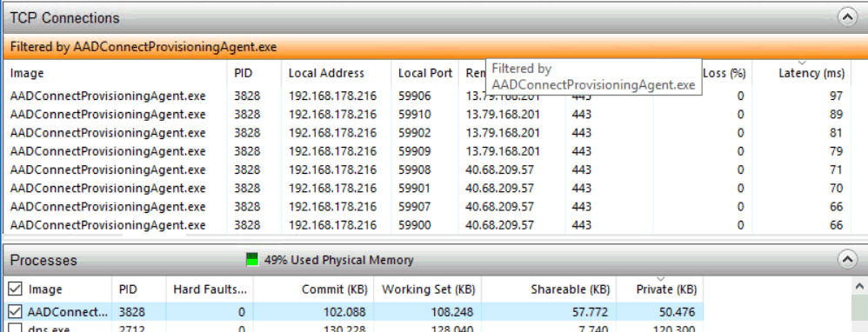Click PID 3828 in the Processes table

tap(130, 312)
